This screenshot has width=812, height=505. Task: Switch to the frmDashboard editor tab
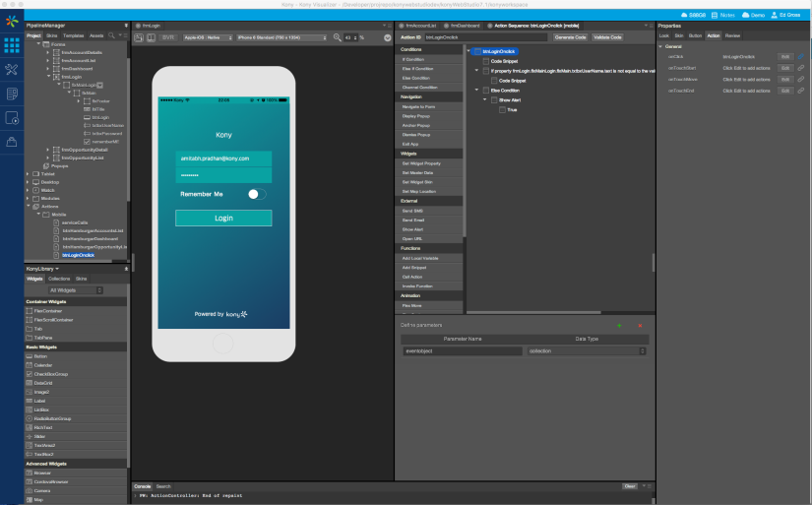pyautogui.click(x=462, y=26)
